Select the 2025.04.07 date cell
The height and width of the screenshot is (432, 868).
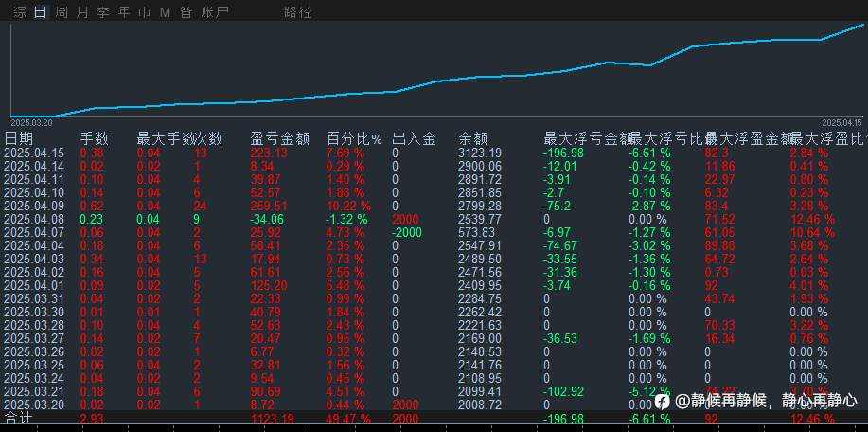(34, 233)
